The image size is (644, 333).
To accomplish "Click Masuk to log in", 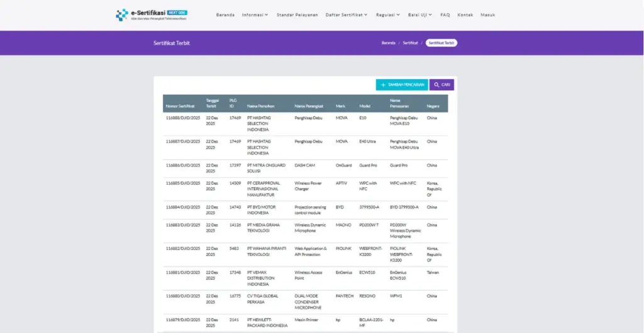I will tap(488, 14).
